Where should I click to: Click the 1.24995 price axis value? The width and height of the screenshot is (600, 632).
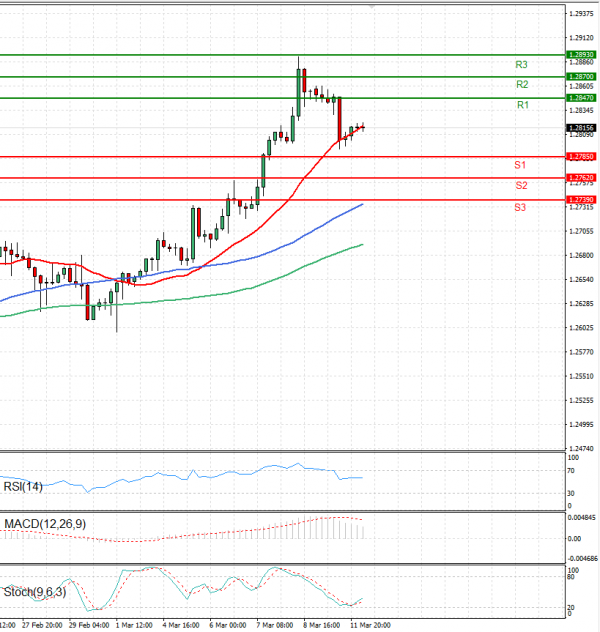coord(581,424)
